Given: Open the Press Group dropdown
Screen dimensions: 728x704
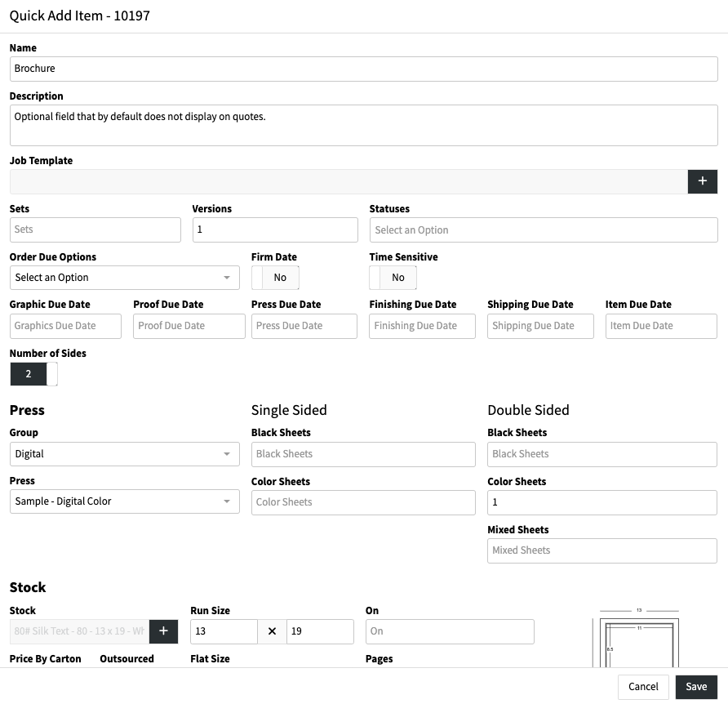Looking at the screenshot, I should click(x=124, y=454).
